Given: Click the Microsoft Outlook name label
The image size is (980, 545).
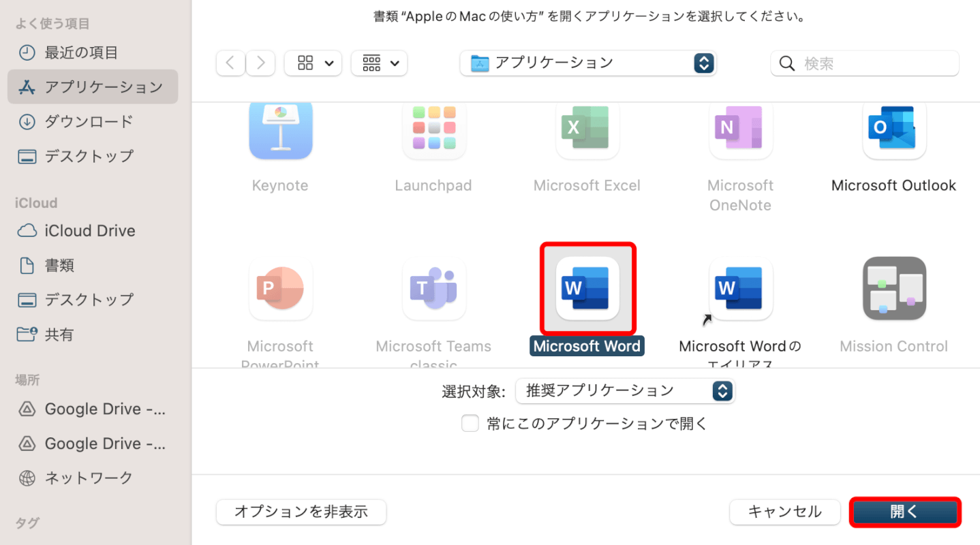Looking at the screenshot, I should [893, 185].
